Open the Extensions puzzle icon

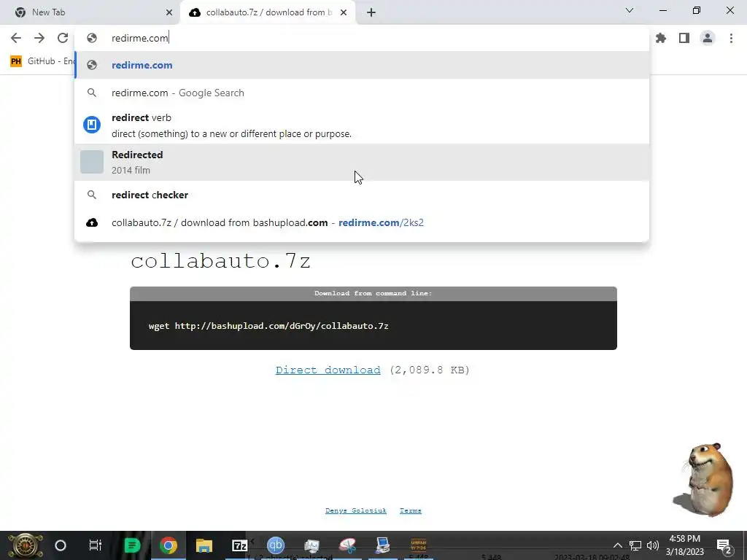click(x=661, y=38)
